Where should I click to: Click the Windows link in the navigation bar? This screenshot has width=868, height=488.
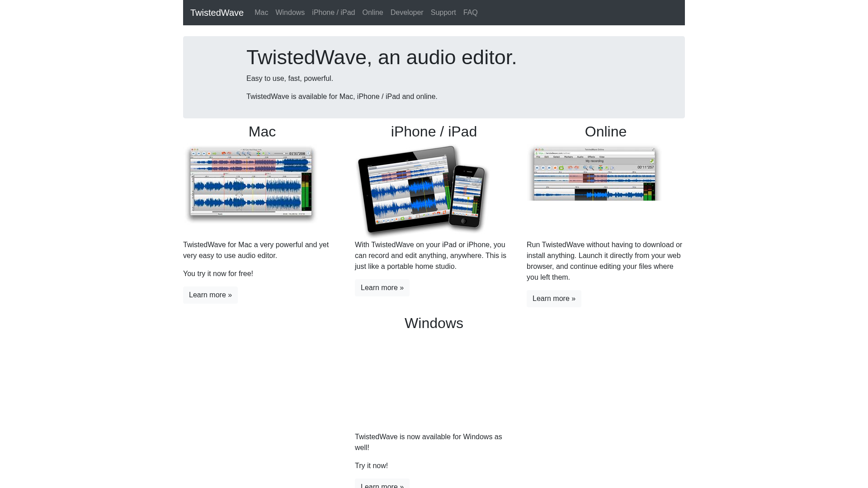coord(290,12)
